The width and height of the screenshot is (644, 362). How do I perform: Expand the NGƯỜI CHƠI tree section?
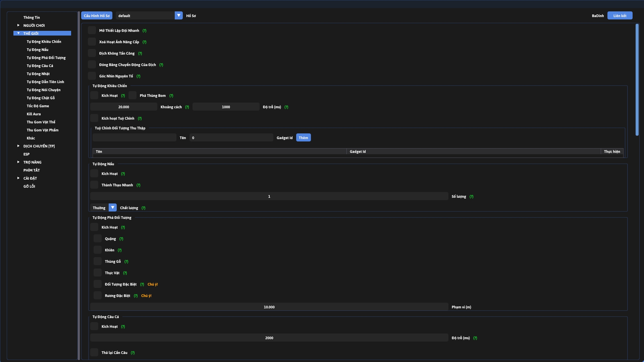(18, 25)
